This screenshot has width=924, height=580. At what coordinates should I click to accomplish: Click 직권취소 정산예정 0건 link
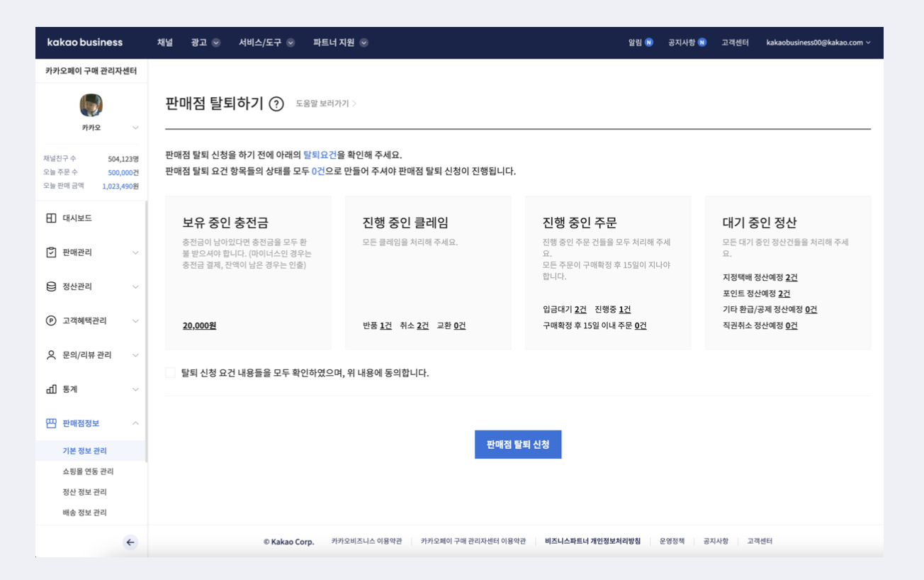[760, 325]
